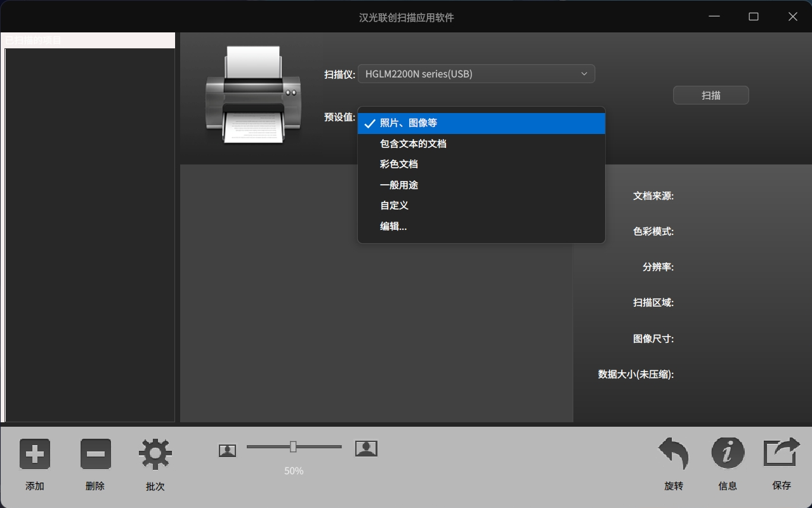Click the scanned items list area
812x508 pixels.
pos(89,235)
